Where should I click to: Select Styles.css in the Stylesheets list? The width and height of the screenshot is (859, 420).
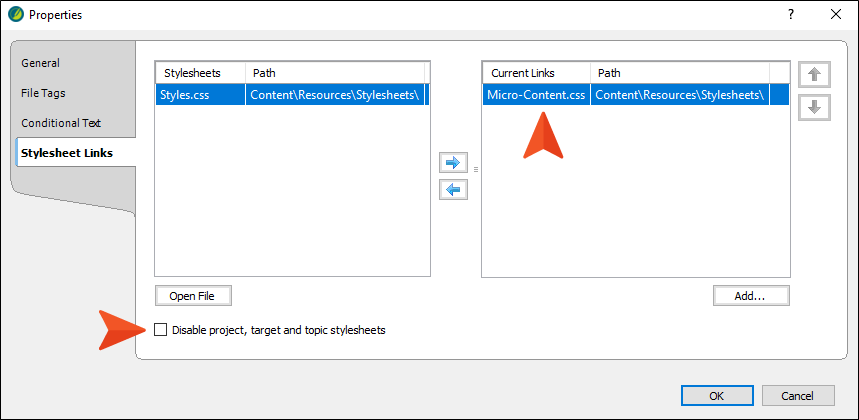click(x=200, y=94)
